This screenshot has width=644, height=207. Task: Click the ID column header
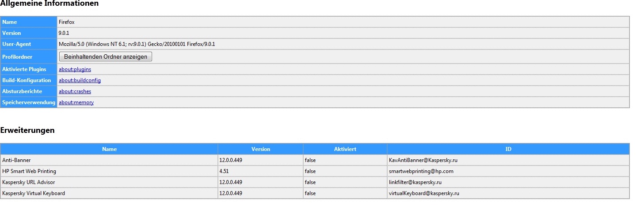click(508, 149)
